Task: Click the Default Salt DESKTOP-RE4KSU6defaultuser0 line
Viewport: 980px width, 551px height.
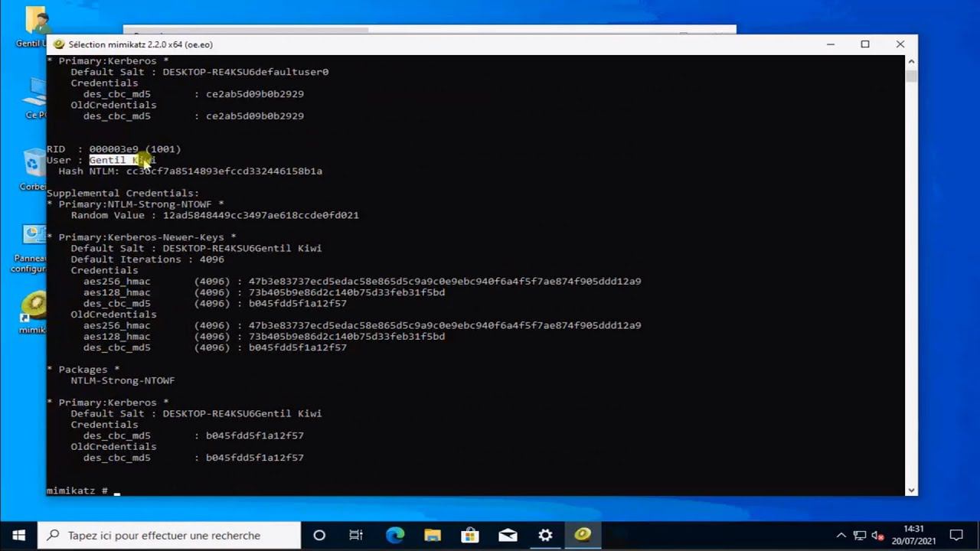Action: click(200, 72)
